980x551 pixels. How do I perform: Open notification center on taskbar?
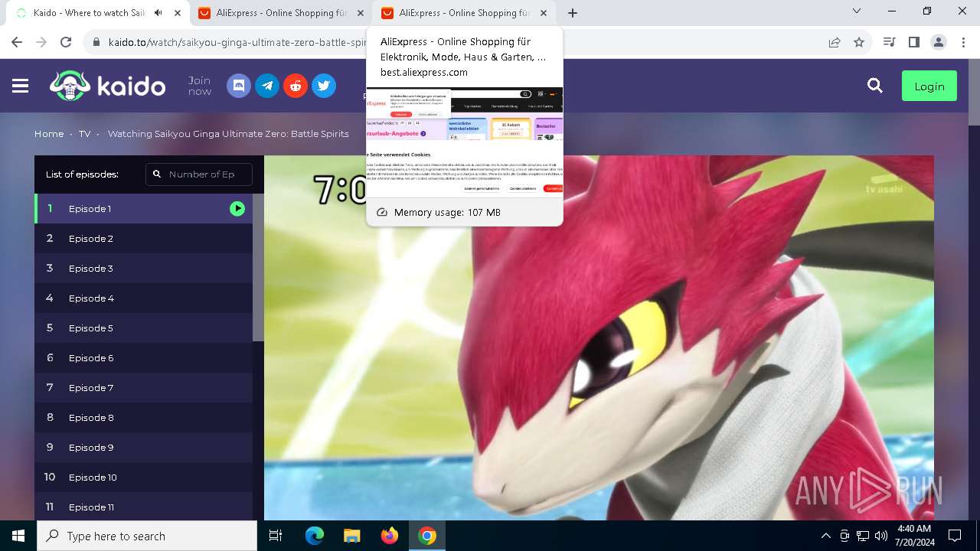tap(955, 536)
